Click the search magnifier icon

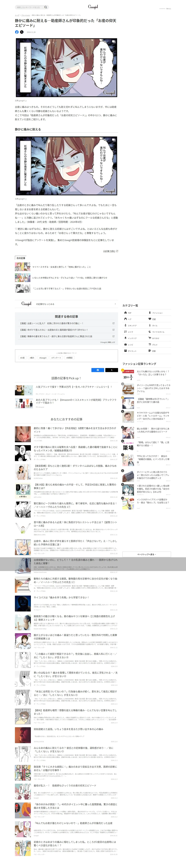click(x=46, y=7)
